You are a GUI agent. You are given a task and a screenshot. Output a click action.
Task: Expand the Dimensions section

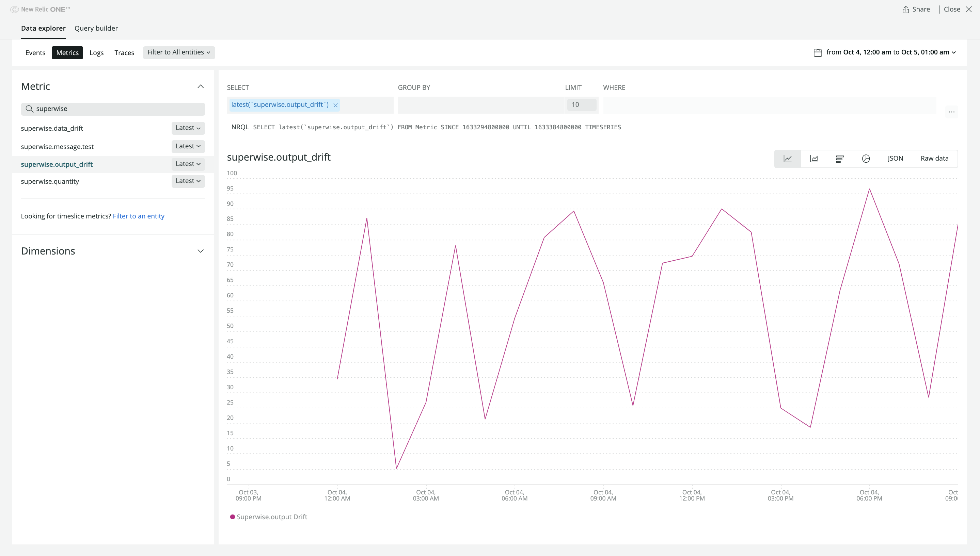[x=200, y=251]
